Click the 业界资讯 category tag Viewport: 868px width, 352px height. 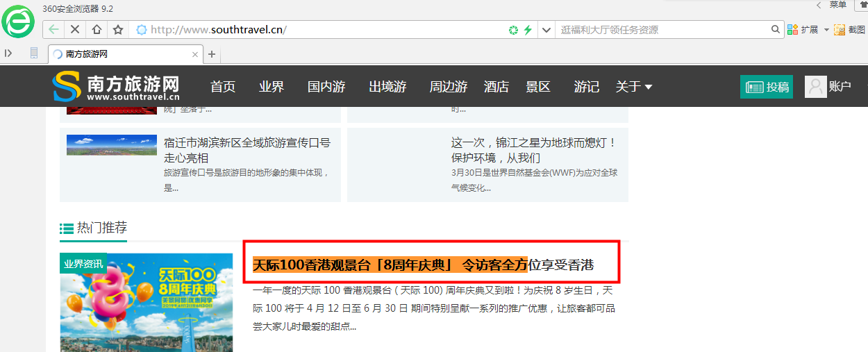(x=83, y=264)
